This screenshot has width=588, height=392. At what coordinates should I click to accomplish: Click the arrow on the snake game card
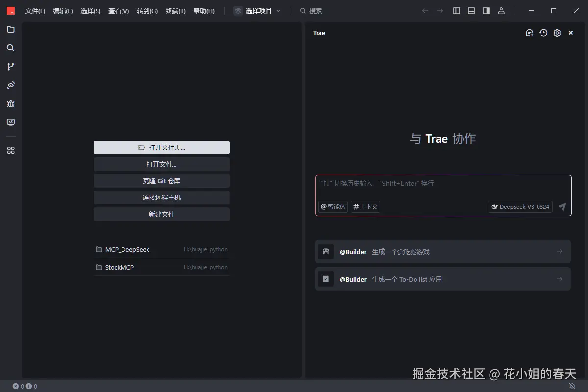pos(560,251)
